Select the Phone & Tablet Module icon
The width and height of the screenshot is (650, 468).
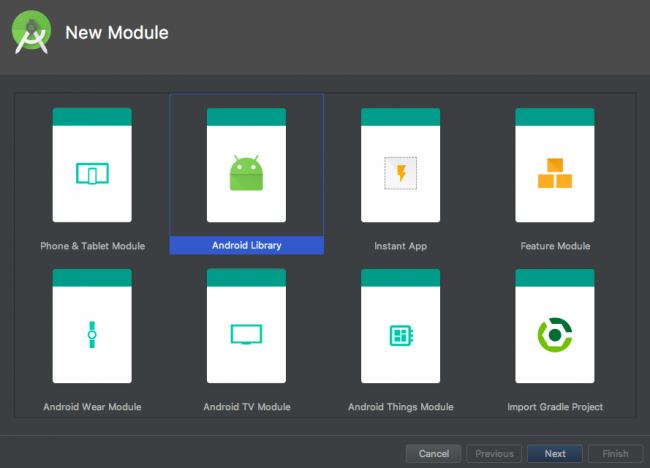tap(92, 173)
